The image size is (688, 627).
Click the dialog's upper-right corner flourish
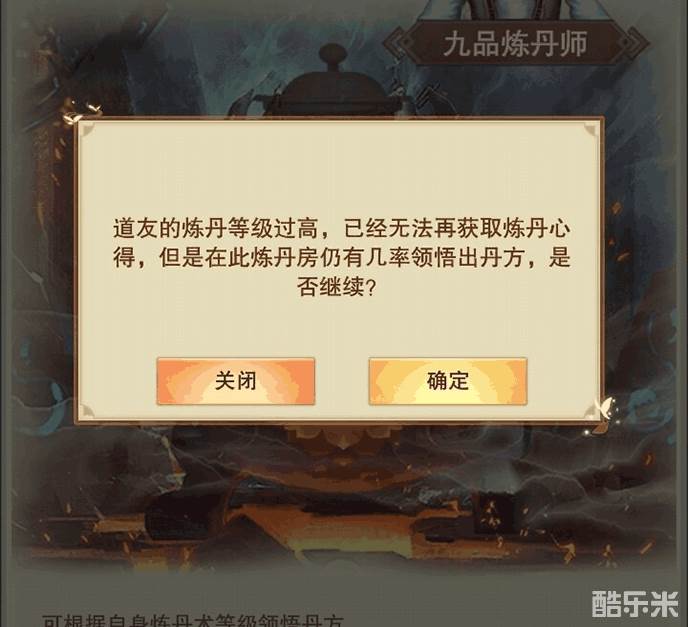click(x=590, y=130)
